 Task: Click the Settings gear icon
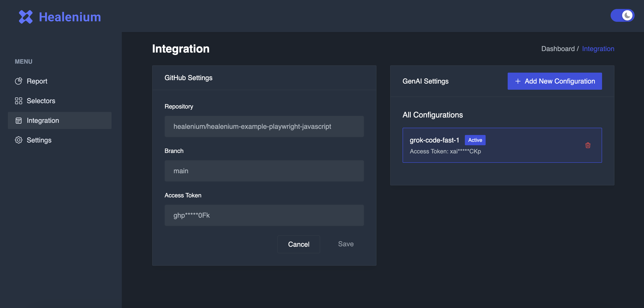[18, 140]
